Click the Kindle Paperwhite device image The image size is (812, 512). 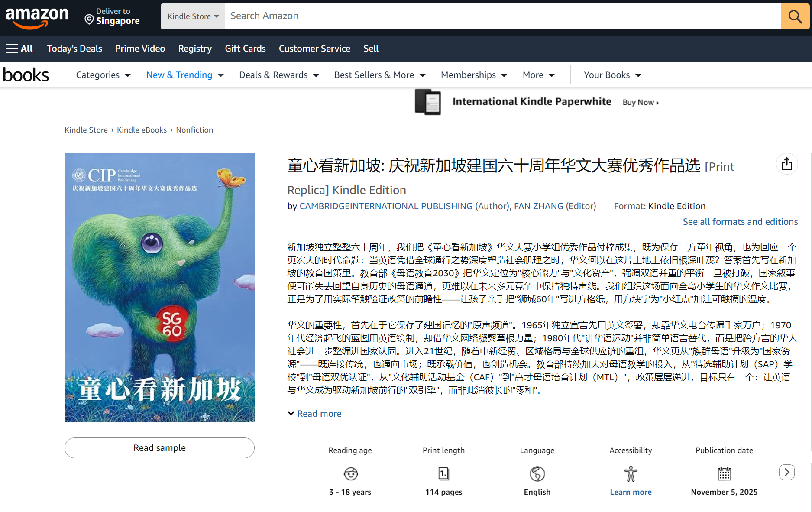tap(427, 102)
